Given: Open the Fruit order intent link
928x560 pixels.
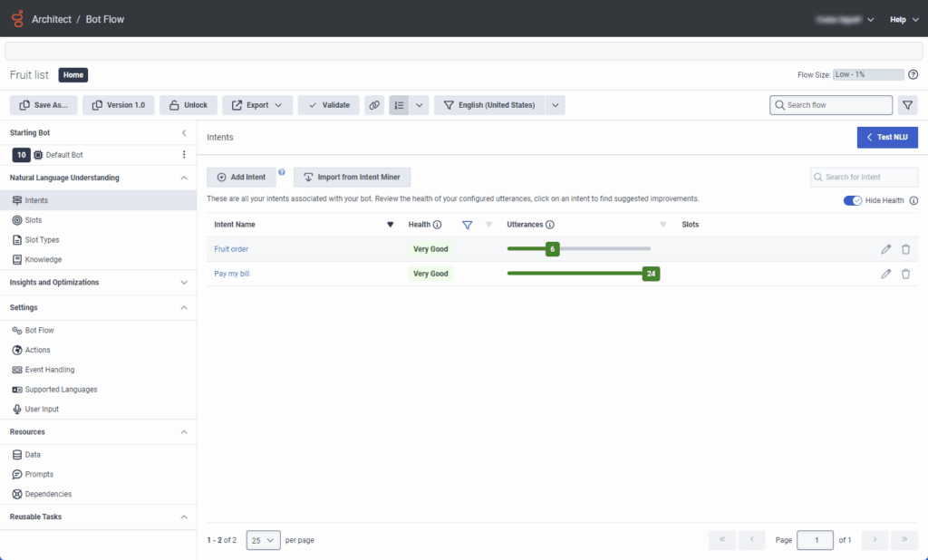Looking at the screenshot, I should 231,249.
